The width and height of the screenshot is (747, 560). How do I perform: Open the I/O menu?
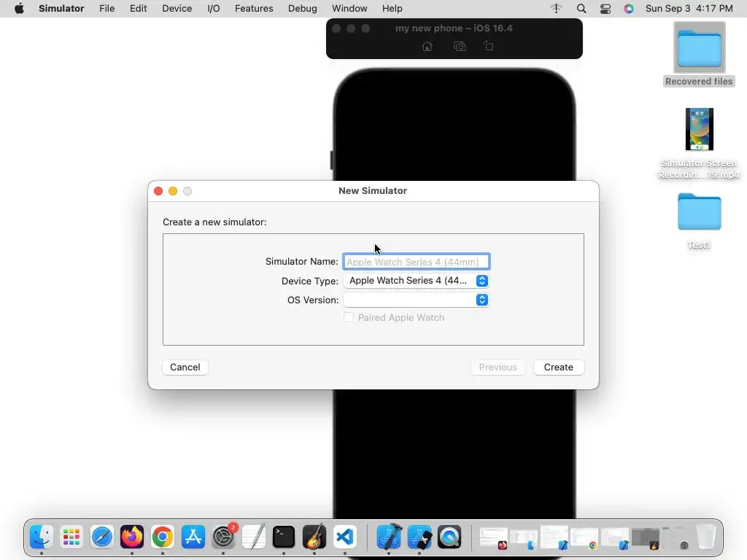tap(214, 9)
